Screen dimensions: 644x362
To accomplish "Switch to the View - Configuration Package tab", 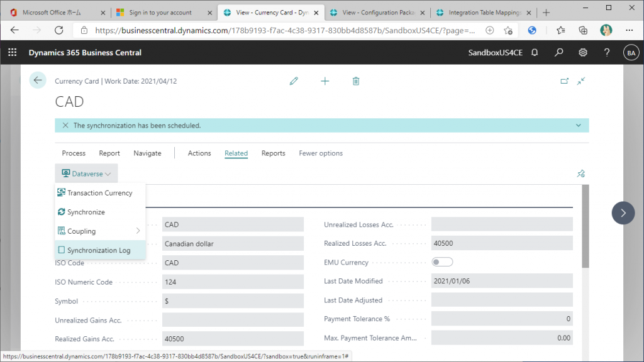I will pos(378,13).
